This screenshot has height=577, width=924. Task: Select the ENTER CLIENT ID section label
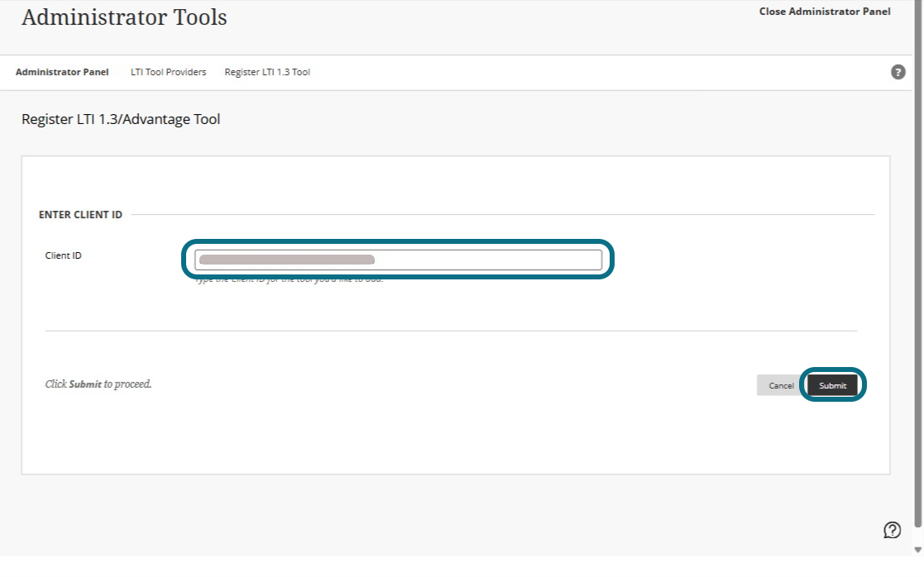(81, 215)
